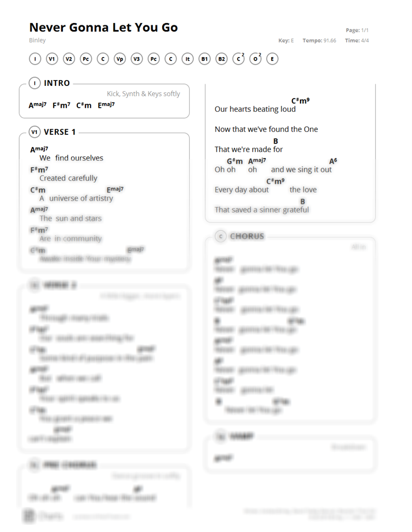Click the lyric The sun and stars

[70, 218]
